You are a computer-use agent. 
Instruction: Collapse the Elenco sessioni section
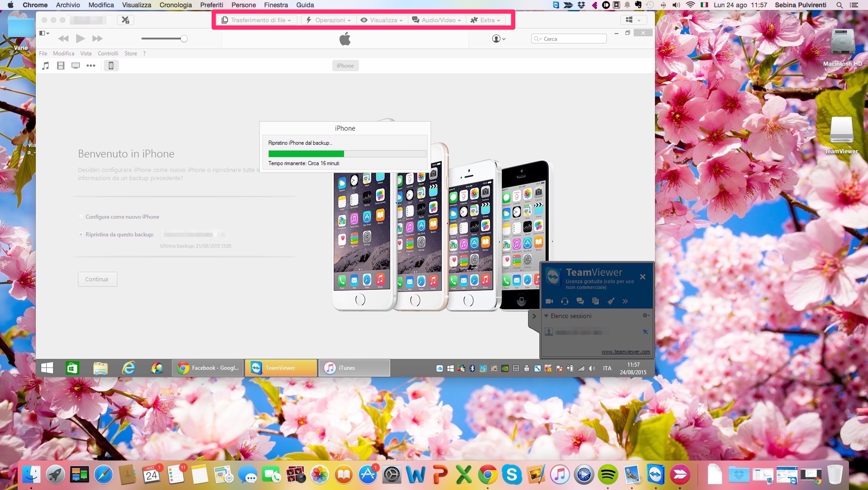coord(547,316)
